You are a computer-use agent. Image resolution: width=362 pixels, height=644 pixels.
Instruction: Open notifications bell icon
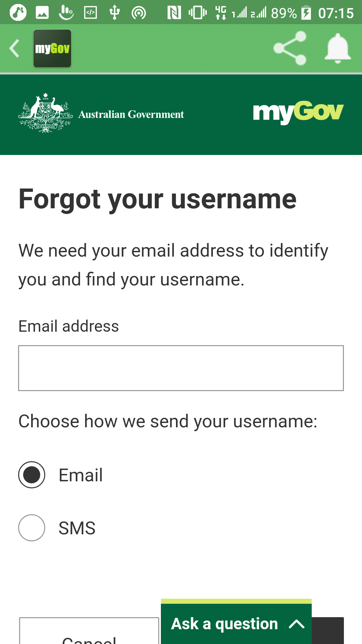pyautogui.click(x=338, y=49)
